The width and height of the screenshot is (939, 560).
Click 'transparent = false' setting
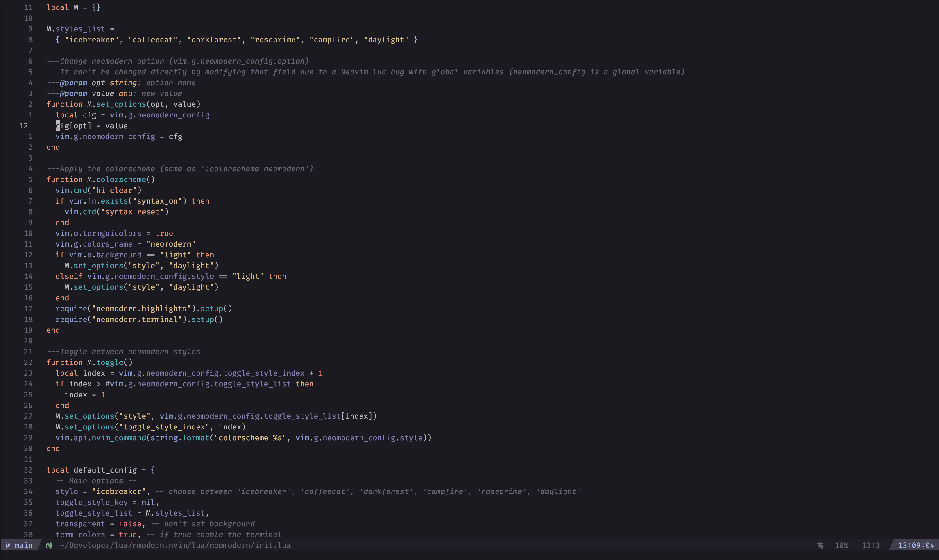pos(101,523)
